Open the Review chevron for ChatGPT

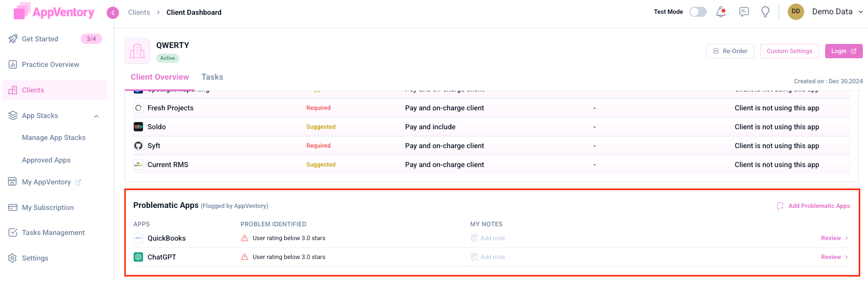[847, 257]
